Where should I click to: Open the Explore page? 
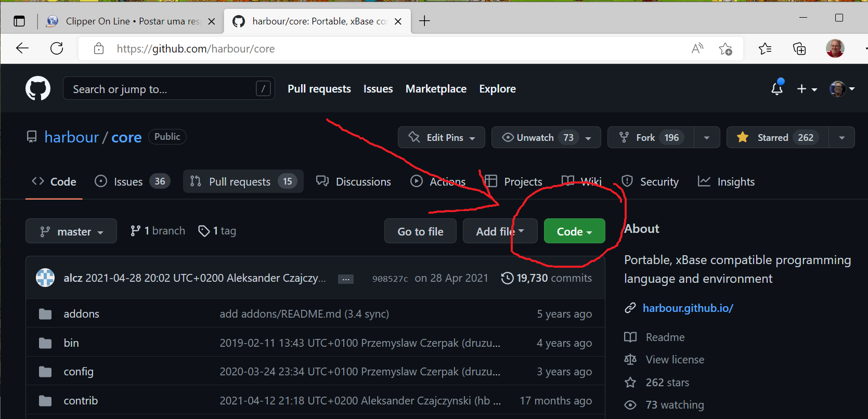[x=498, y=89]
